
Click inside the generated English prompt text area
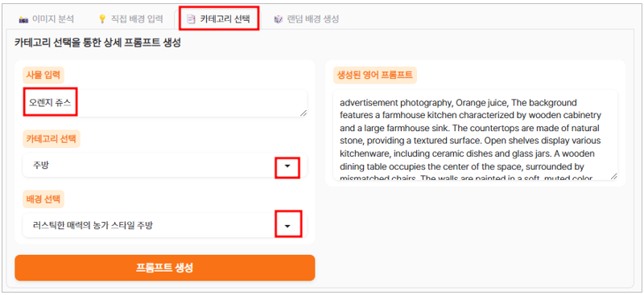[476, 135]
